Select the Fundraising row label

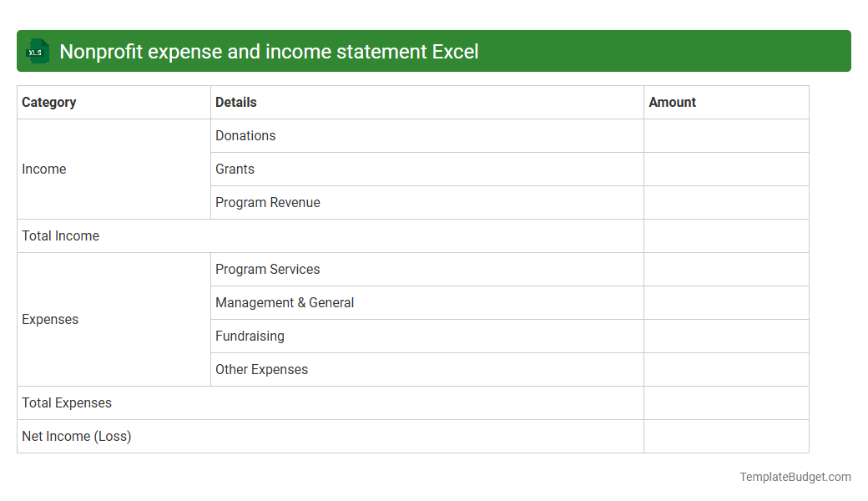tap(250, 336)
